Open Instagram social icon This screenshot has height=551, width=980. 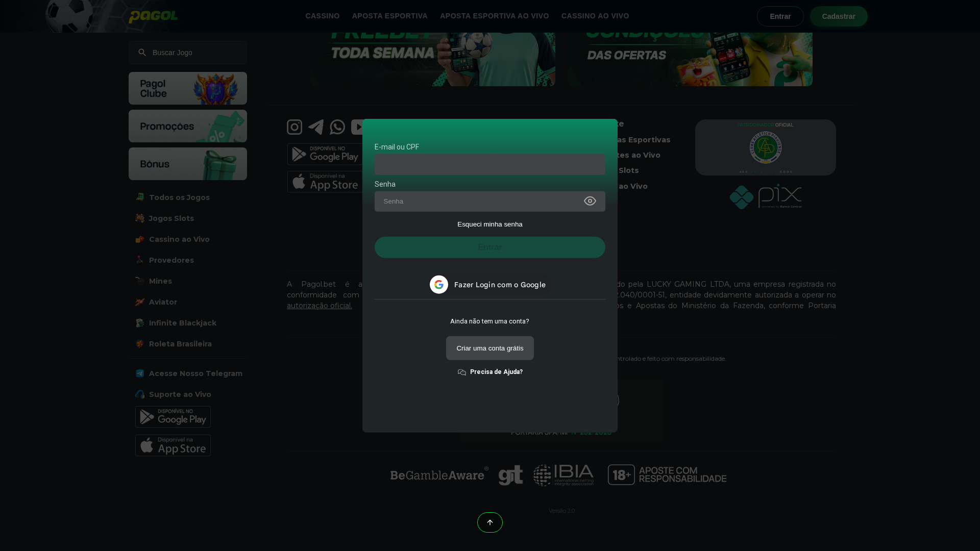pos(295,127)
